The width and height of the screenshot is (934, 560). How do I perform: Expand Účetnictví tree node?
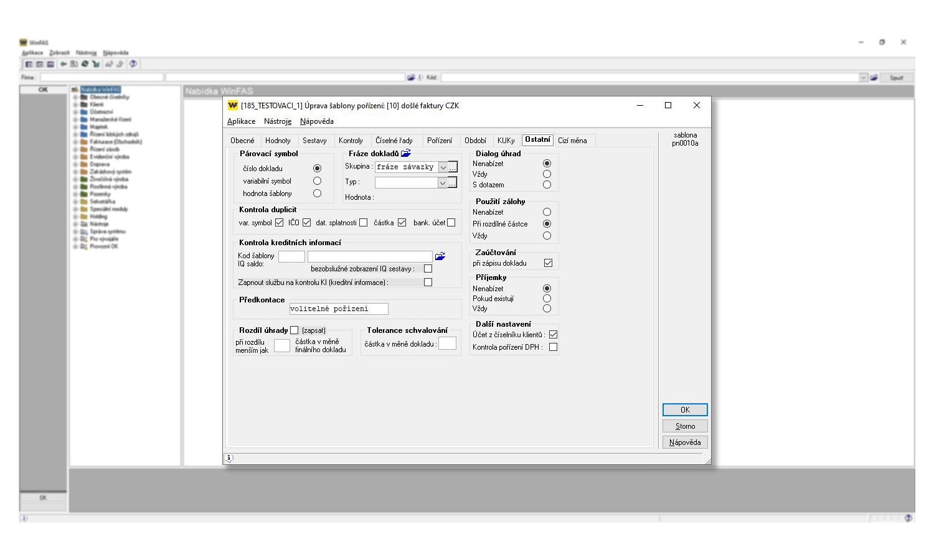[x=75, y=112]
